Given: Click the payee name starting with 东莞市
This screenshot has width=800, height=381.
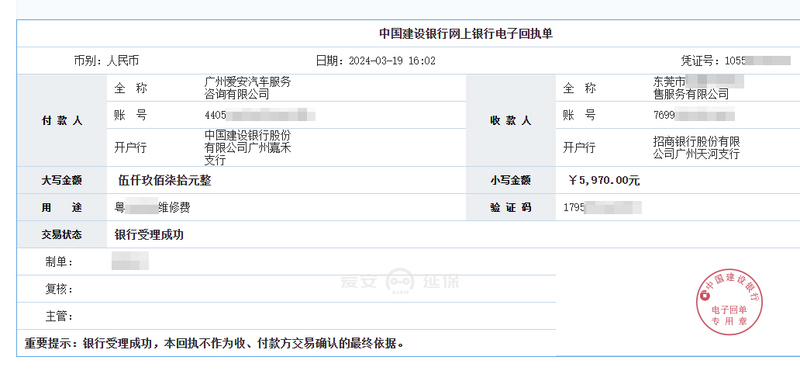Looking at the screenshot, I should click(698, 88).
